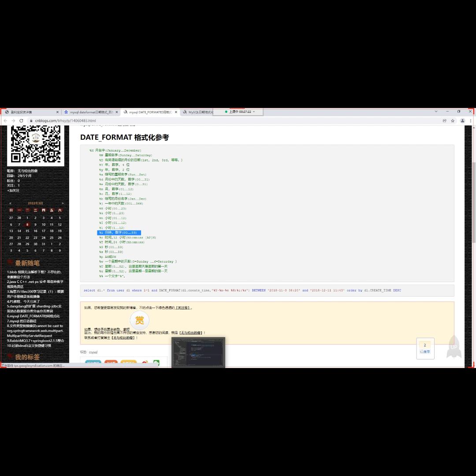Switch to the mysql dateformat日期格式 tab
Viewport: 476px width, 476px height.
click(90, 112)
